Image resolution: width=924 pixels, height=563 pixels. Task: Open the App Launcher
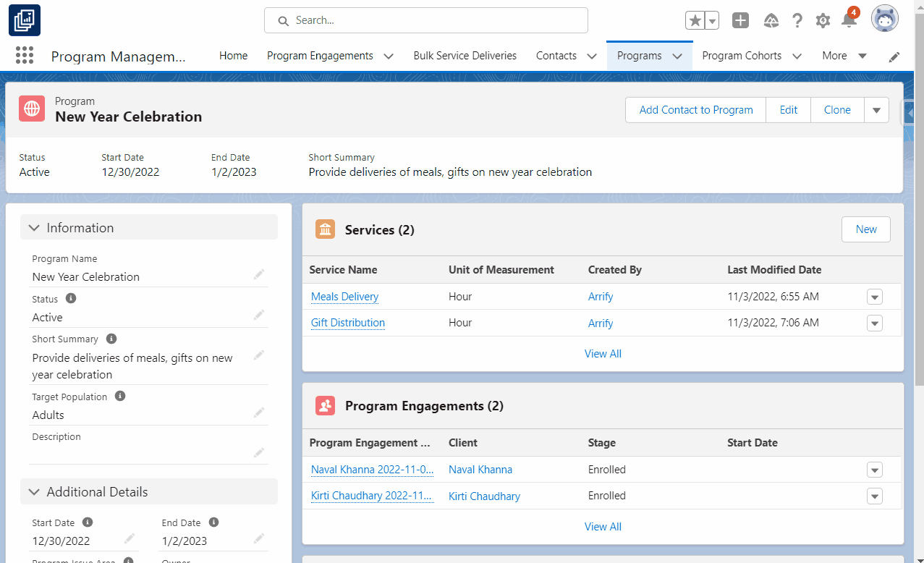(x=24, y=55)
